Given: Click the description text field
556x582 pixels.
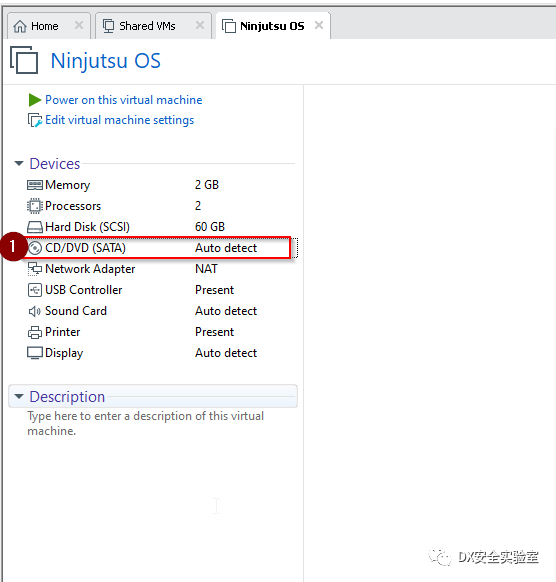Looking at the screenshot, I should tap(153, 424).
